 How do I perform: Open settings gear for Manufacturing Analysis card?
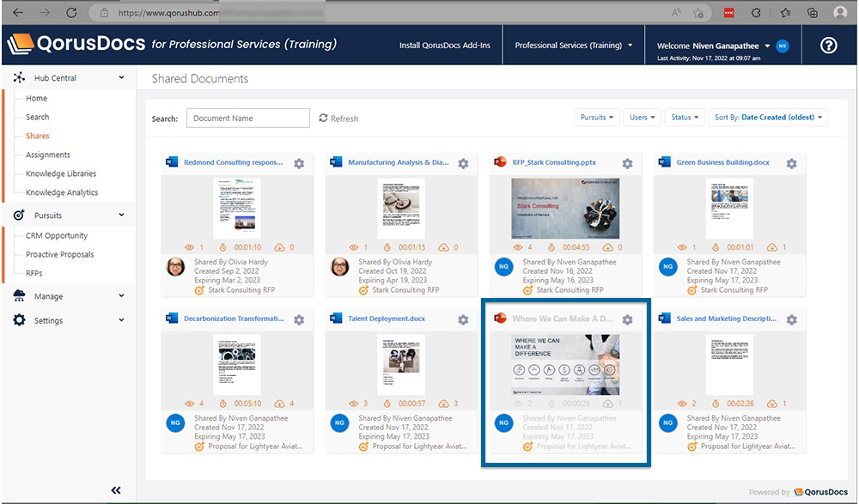coord(464,163)
